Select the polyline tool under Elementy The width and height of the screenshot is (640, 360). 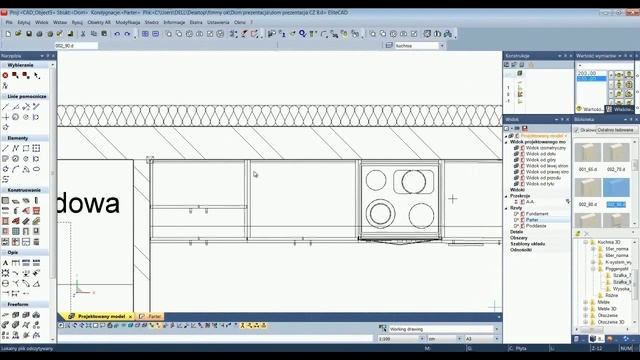(16, 148)
